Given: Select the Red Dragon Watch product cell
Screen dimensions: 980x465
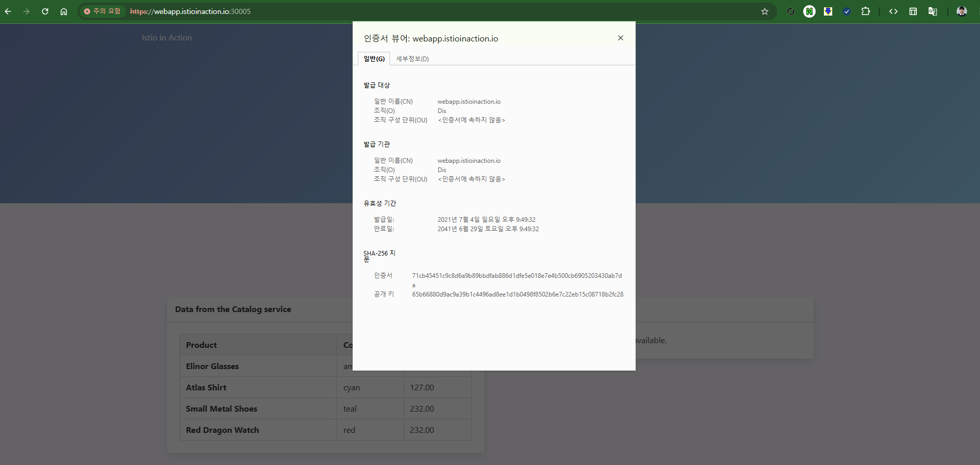Looking at the screenshot, I should [258, 430].
